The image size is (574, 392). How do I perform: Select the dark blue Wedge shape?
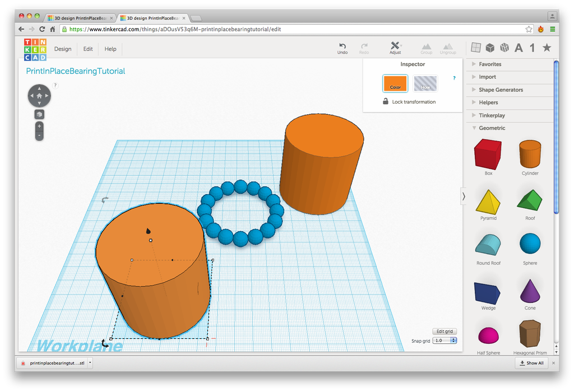pos(487,293)
